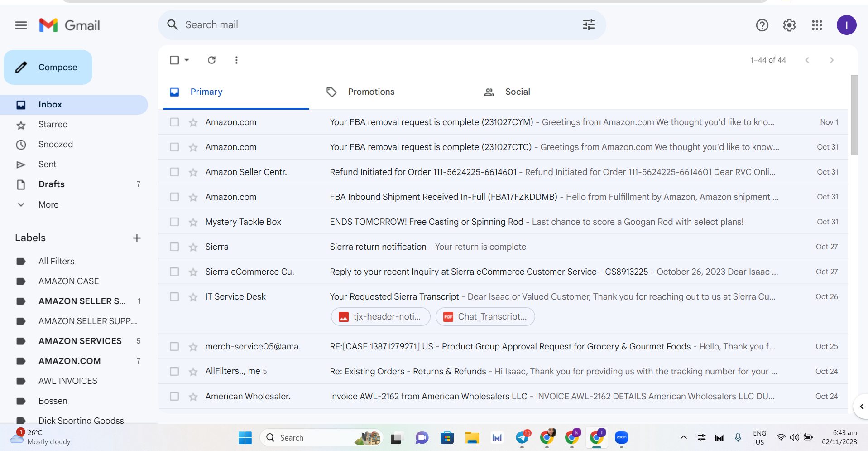Star the merch-service05 case email

coord(193,347)
